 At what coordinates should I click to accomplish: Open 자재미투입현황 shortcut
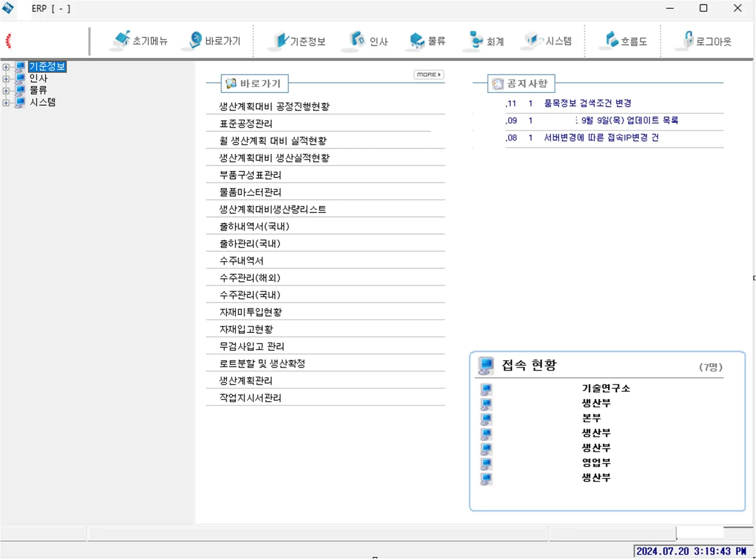251,312
